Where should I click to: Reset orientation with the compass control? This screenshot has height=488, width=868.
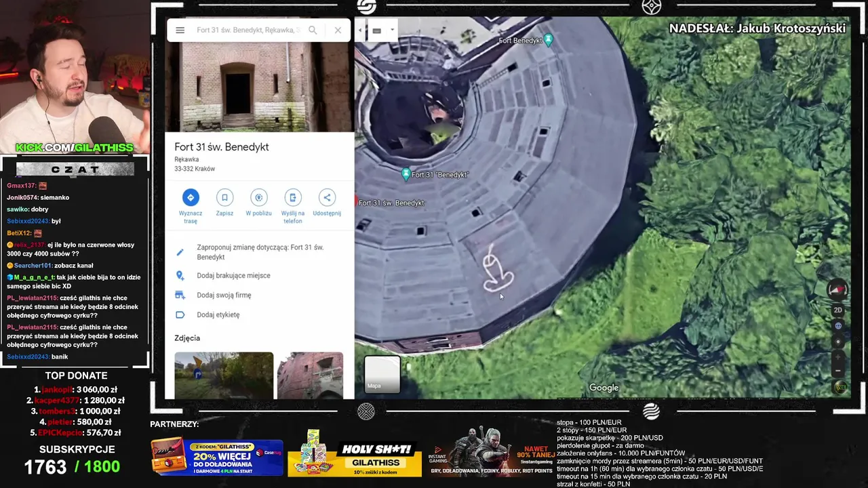click(x=838, y=289)
